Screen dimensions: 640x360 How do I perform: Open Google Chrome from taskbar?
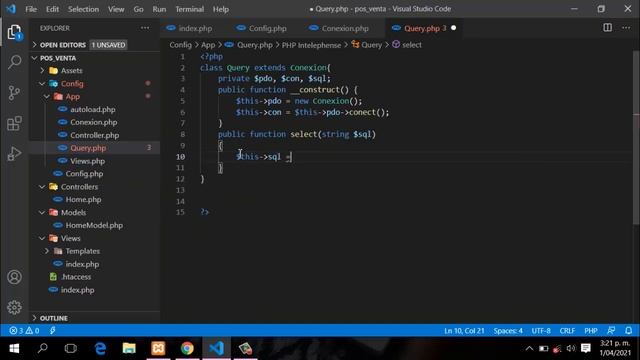pos(187,349)
